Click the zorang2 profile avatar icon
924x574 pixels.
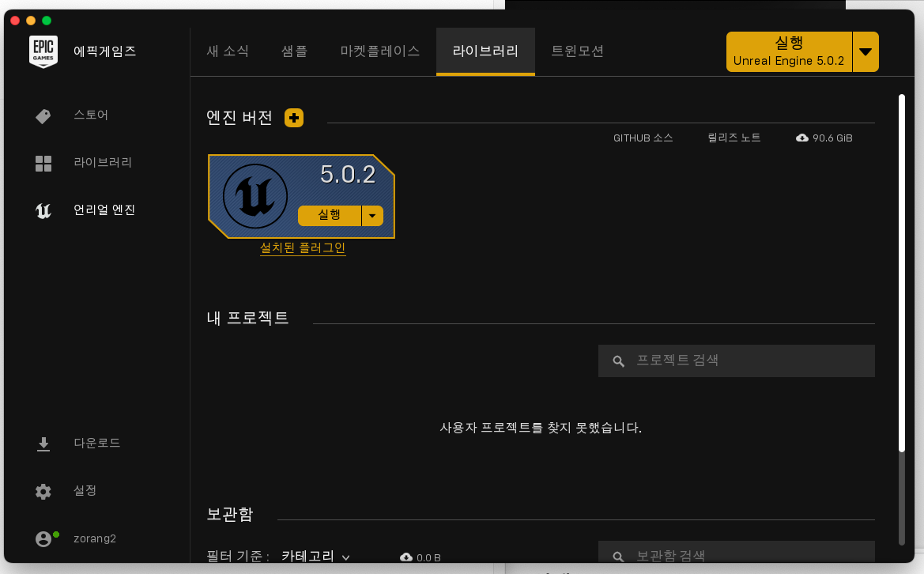[x=43, y=538]
